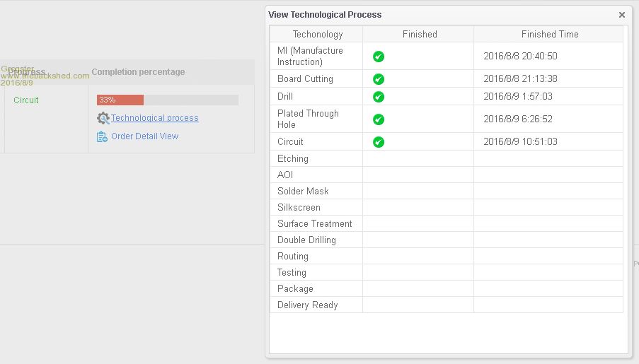
Task: Click the Technological process gear icon
Action: [103, 118]
